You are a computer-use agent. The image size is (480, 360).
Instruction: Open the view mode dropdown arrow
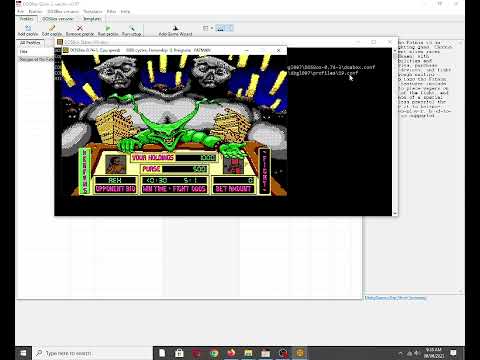coord(212,28)
